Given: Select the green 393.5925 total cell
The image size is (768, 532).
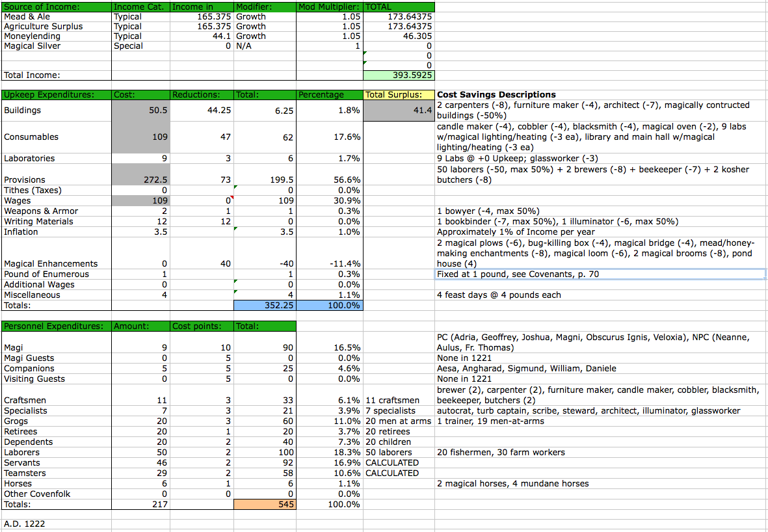Looking at the screenshot, I should point(399,75).
